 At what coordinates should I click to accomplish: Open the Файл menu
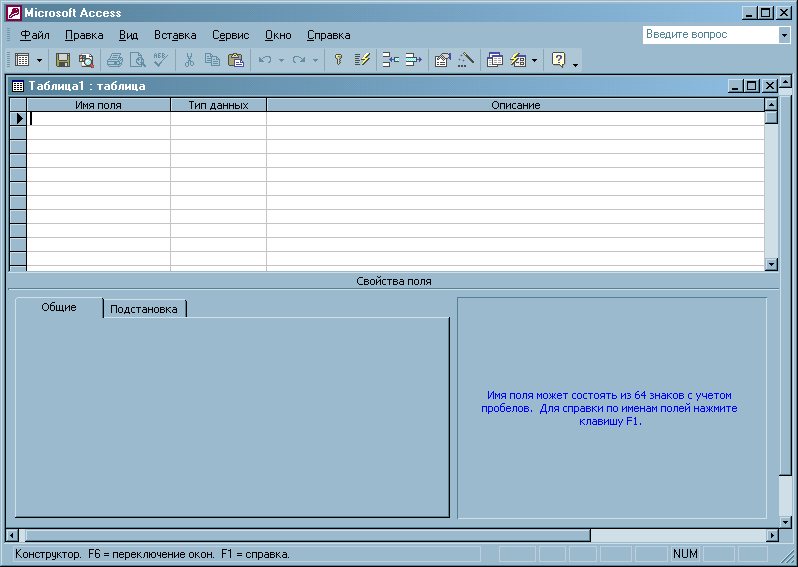tap(35, 35)
